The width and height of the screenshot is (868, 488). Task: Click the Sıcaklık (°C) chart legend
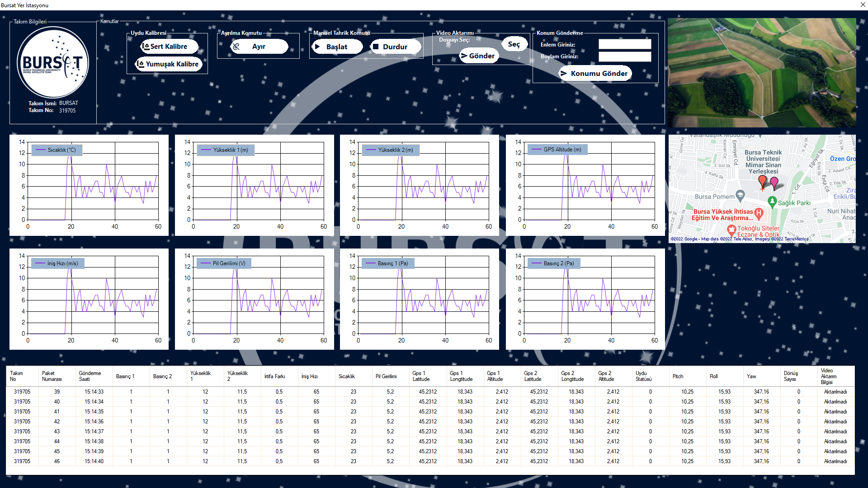click(57, 150)
